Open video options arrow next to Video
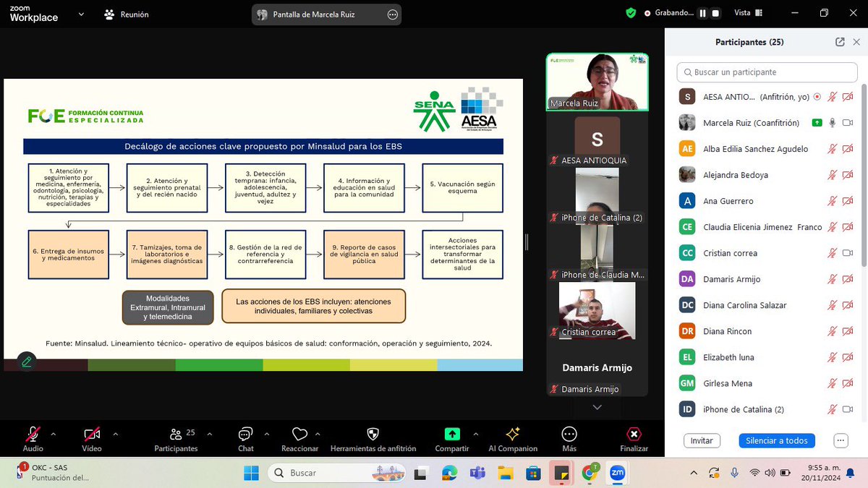Viewport: 868px width, 488px height. pos(116,434)
